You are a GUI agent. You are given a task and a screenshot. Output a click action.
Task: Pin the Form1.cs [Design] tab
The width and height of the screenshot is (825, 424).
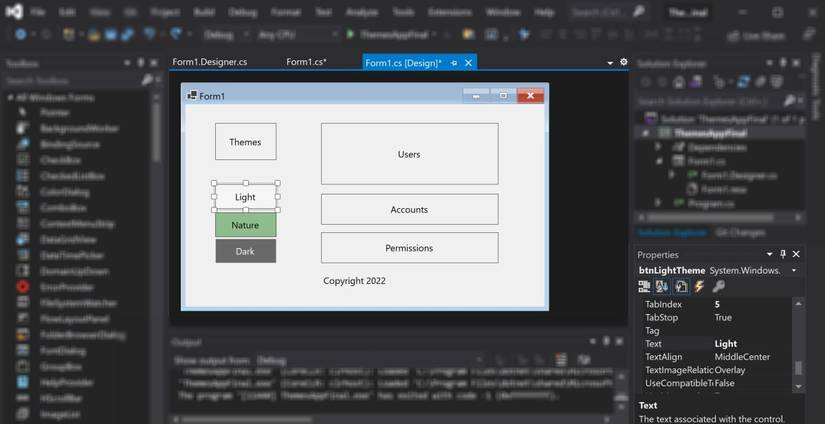click(x=454, y=63)
